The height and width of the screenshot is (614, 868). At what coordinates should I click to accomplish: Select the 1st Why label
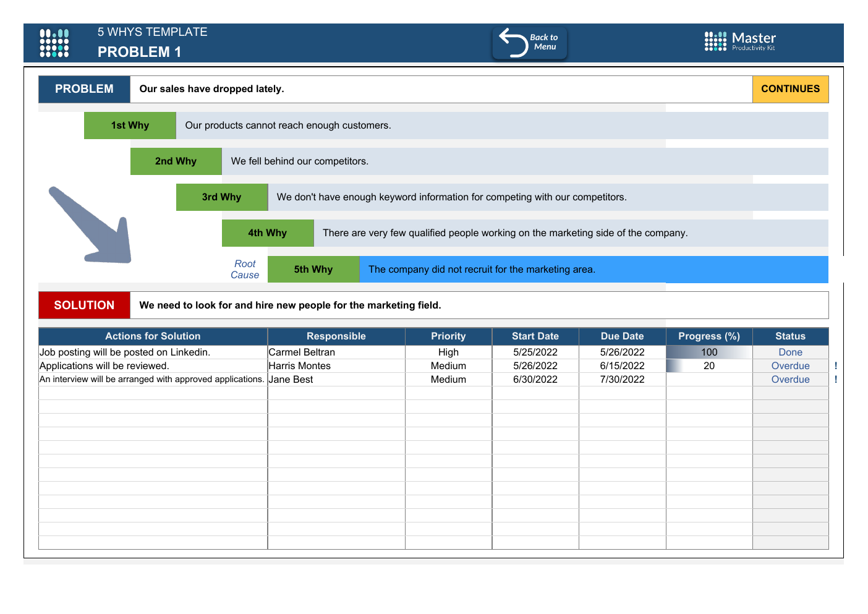click(130, 126)
